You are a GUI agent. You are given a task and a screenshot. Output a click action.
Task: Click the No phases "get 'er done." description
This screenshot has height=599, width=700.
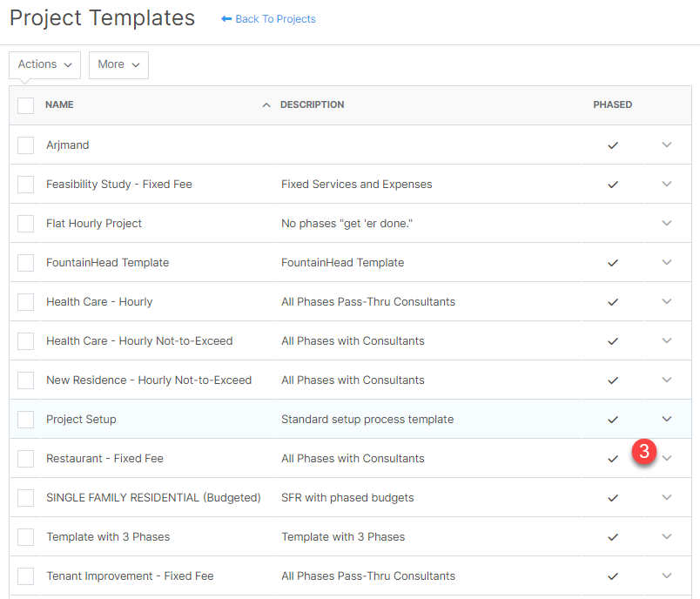(x=347, y=224)
